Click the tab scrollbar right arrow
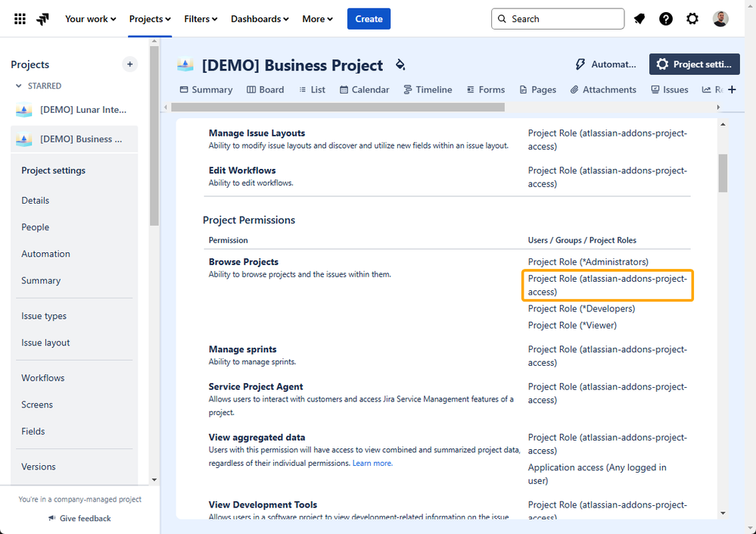Viewport: 756px width, 534px height. click(x=718, y=107)
